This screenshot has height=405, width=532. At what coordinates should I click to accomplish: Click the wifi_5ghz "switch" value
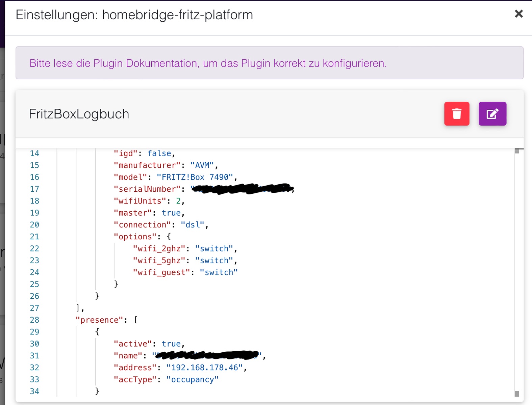(214, 261)
